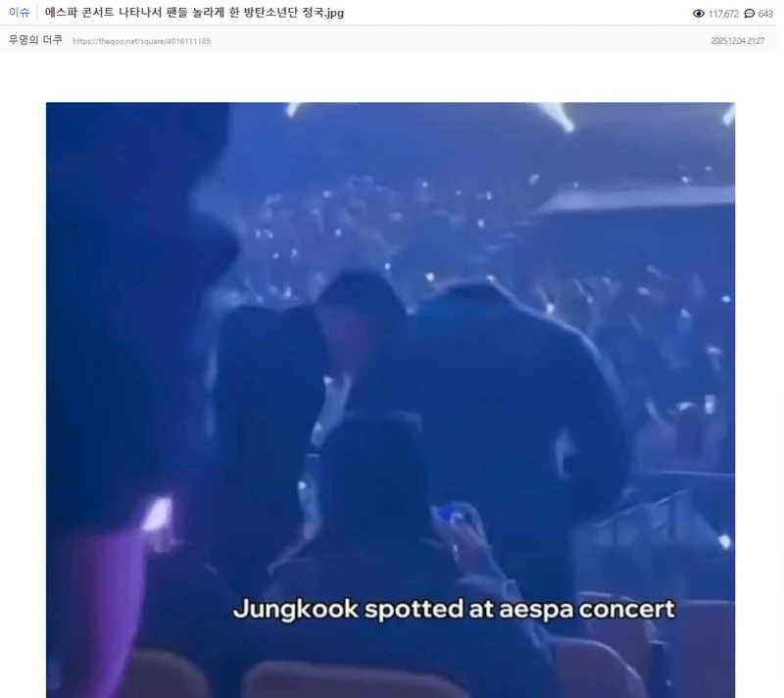Click the comment bubble icon
784x698 pixels.
pyautogui.click(x=749, y=14)
